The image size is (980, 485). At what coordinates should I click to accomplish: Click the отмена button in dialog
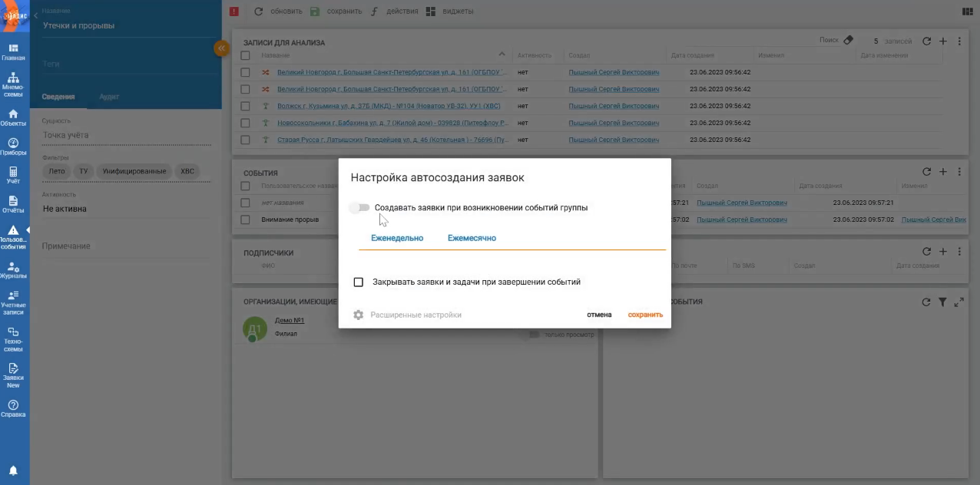coord(599,315)
